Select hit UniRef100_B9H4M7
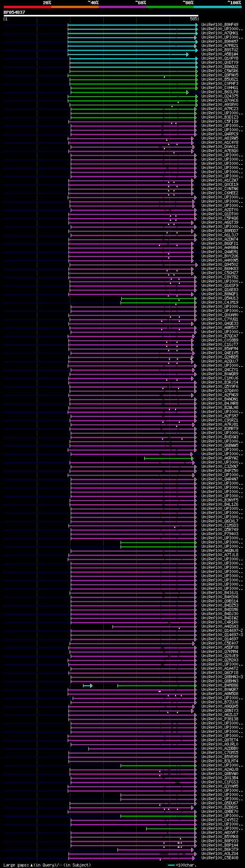The width and height of the screenshot is (245, 868). [220, 41]
